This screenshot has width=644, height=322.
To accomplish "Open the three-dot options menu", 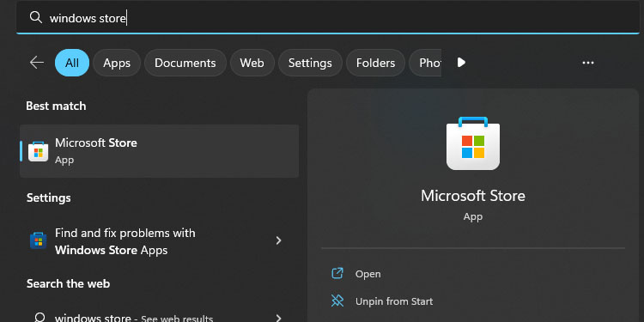I will [588, 63].
